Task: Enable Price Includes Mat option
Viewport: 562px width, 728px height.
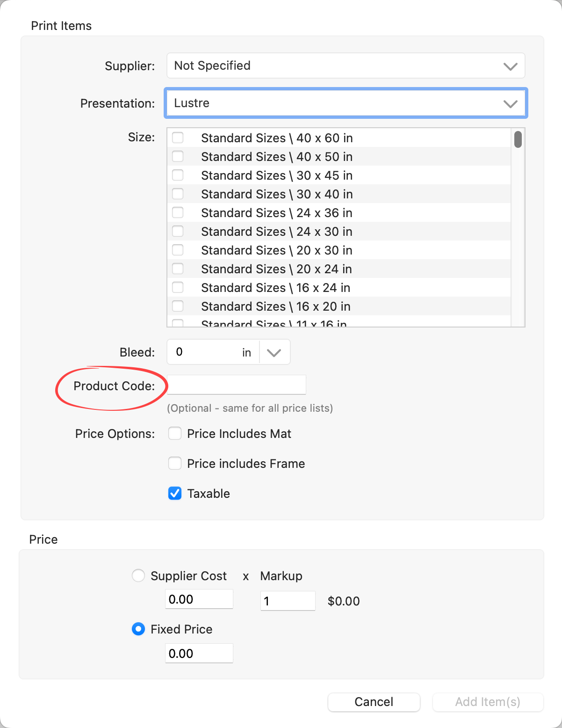Action: click(x=175, y=434)
